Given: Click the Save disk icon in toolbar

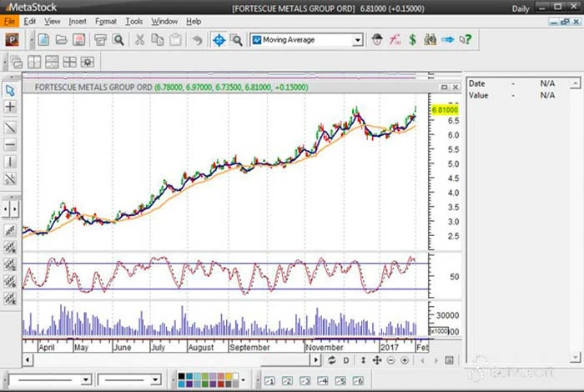Looking at the screenshot, I should [x=77, y=39].
